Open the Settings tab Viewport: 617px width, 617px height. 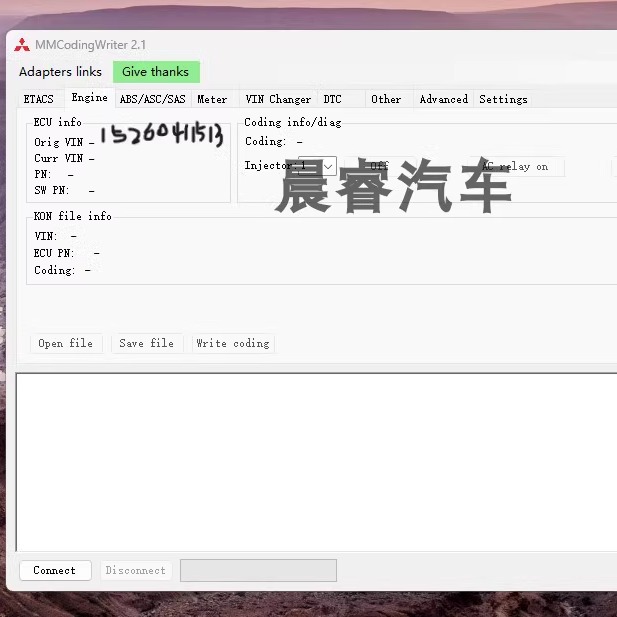tap(503, 99)
